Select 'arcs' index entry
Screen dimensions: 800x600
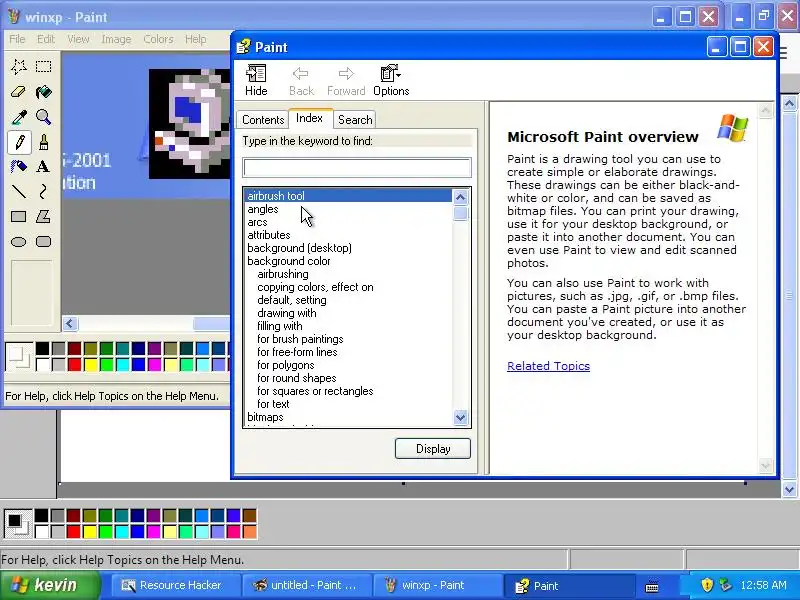(348, 222)
